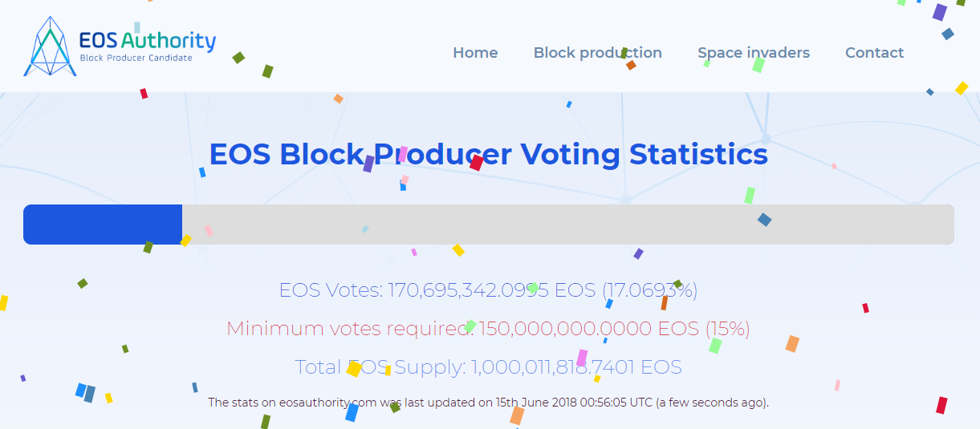The image size is (980, 429).
Task: Click the Block Producer Candidate tagline
Action: [136, 59]
